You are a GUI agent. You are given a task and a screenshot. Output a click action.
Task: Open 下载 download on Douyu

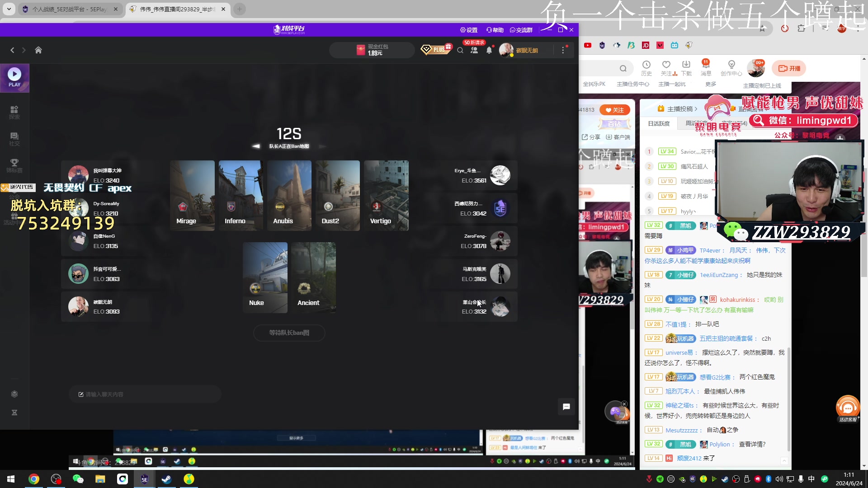(686, 68)
